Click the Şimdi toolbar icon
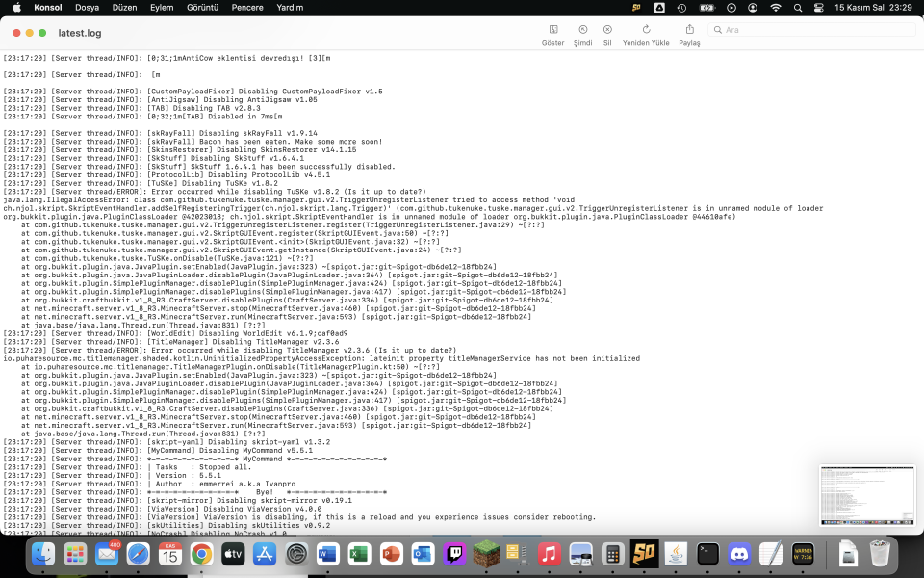924x578 pixels. [583, 30]
